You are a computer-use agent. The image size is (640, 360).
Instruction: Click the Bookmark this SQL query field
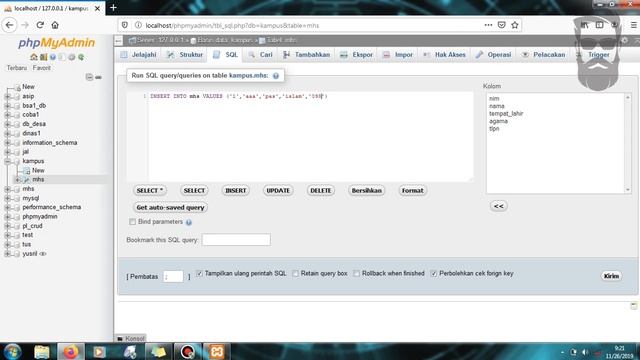coord(236,240)
